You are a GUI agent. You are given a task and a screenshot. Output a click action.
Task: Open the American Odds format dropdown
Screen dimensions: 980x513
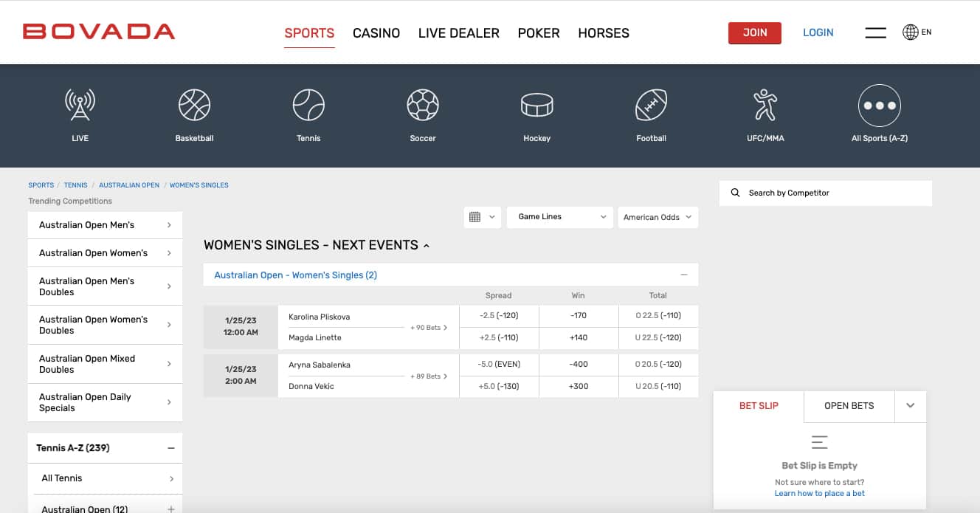pyautogui.click(x=658, y=217)
